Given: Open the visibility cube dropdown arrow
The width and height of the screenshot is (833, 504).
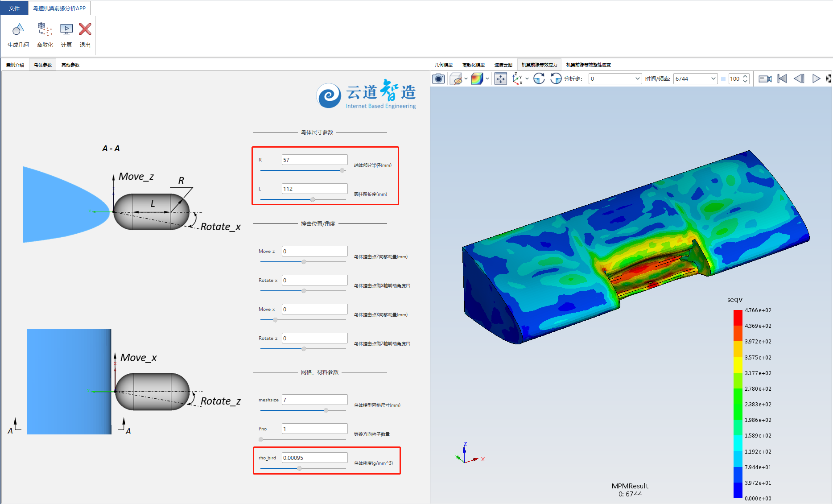Looking at the screenshot, I should [x=466, y=79].
